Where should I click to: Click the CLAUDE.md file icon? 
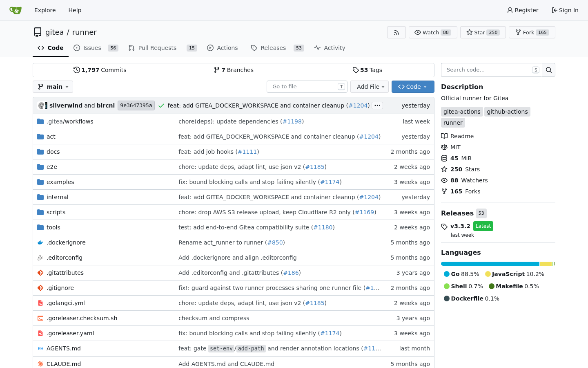pos(40,364)
